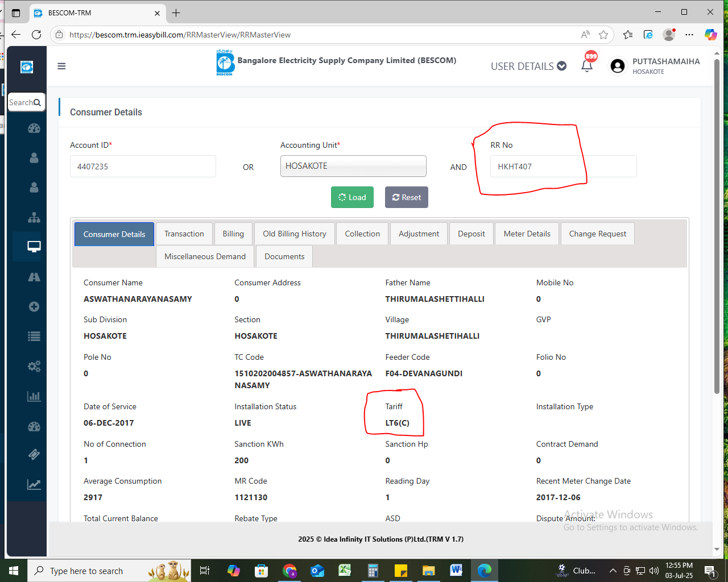Open the Meter Details tab

tap(527, 234)
